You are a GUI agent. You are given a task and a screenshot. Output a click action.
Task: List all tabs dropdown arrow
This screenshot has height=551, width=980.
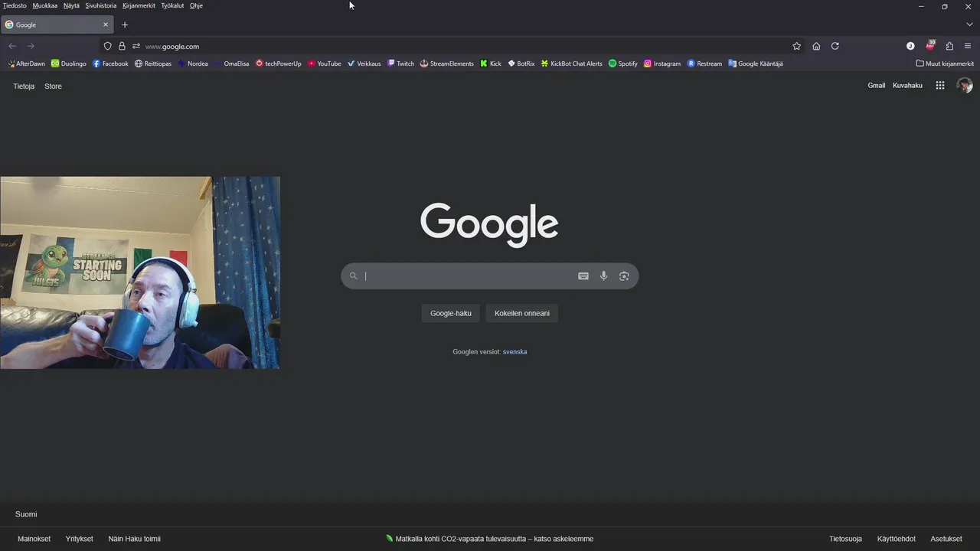click(969, 24)
